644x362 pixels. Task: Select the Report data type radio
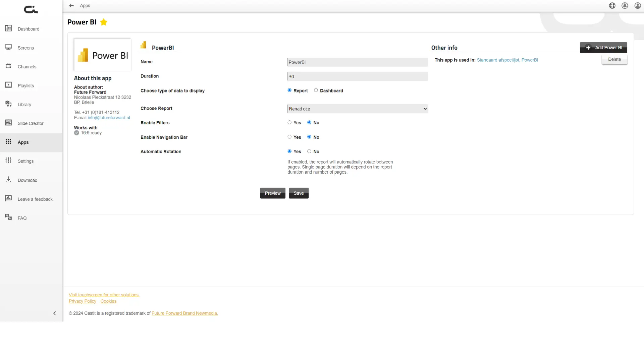click(289, 90)
